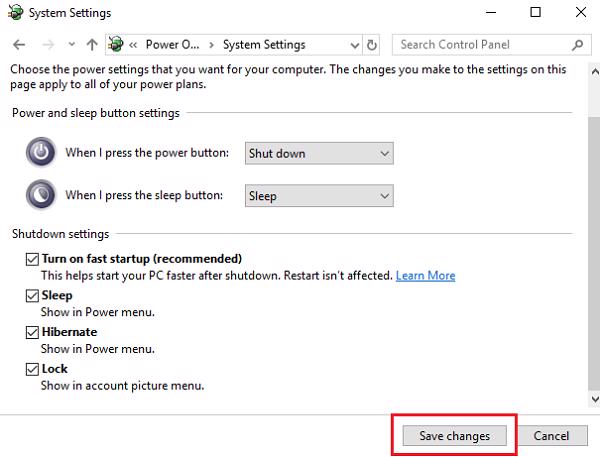Click the System Settings title bar icon
This screenshot has height=457, width=600.
click(13, 13)
